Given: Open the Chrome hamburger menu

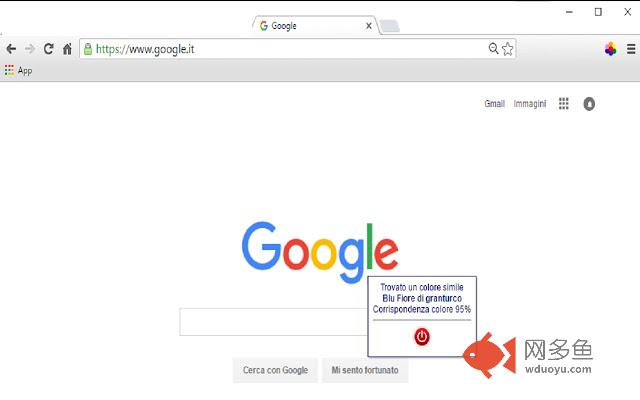Looking at the screenshot, I should [x=631, y=49].
